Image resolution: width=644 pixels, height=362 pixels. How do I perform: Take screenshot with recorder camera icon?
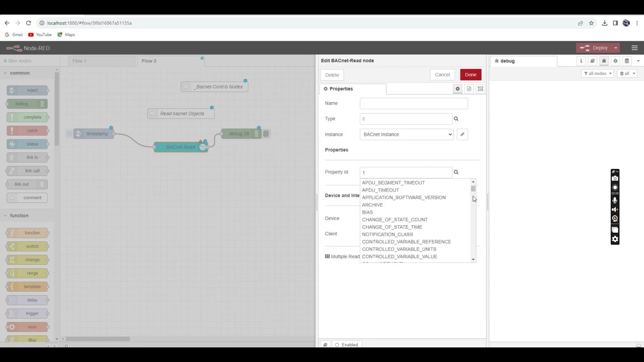615,178
